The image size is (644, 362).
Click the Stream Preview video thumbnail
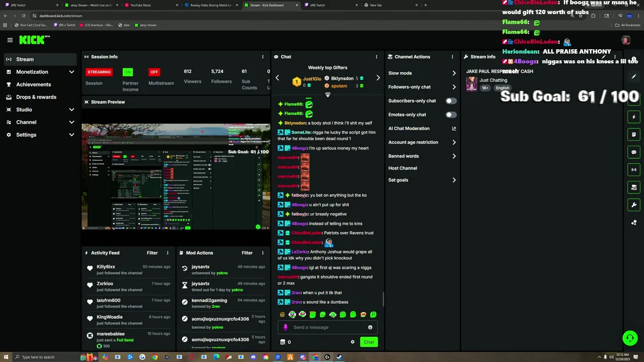tap(176, 176)
